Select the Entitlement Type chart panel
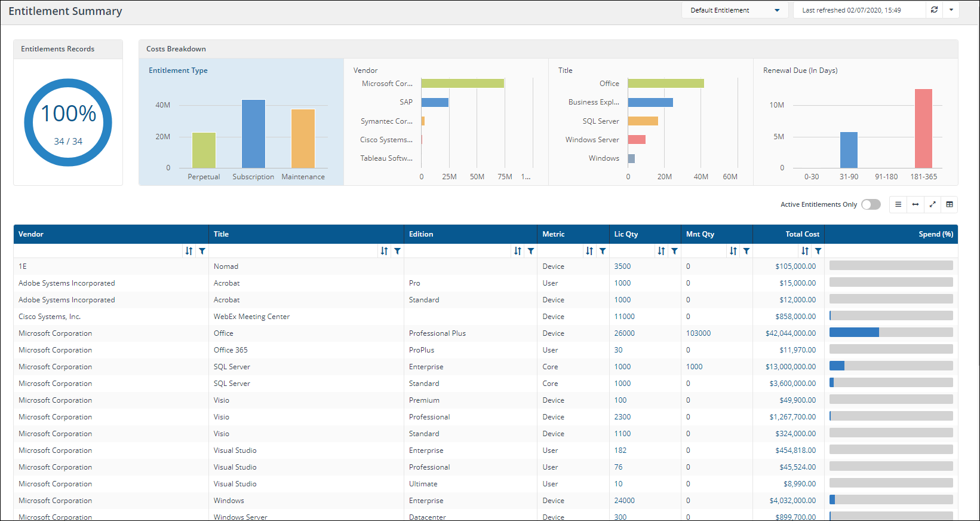Screen dimensions: 980x521 [241, 122]
